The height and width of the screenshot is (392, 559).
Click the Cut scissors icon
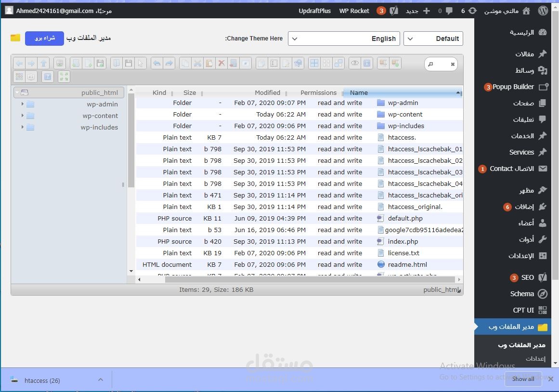pyautogui.click(x=197, y=64)
